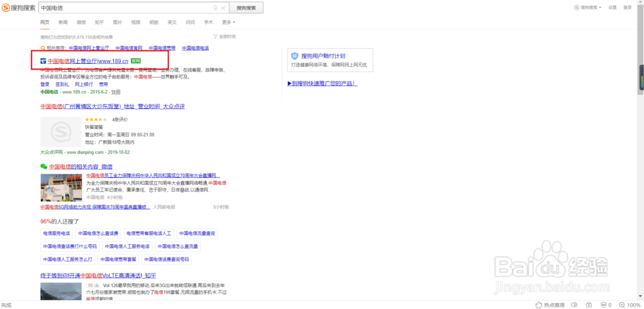Click the 搜狗搜索 search button
The width and height of the screenshot is (644, 309).
point(246,8)
